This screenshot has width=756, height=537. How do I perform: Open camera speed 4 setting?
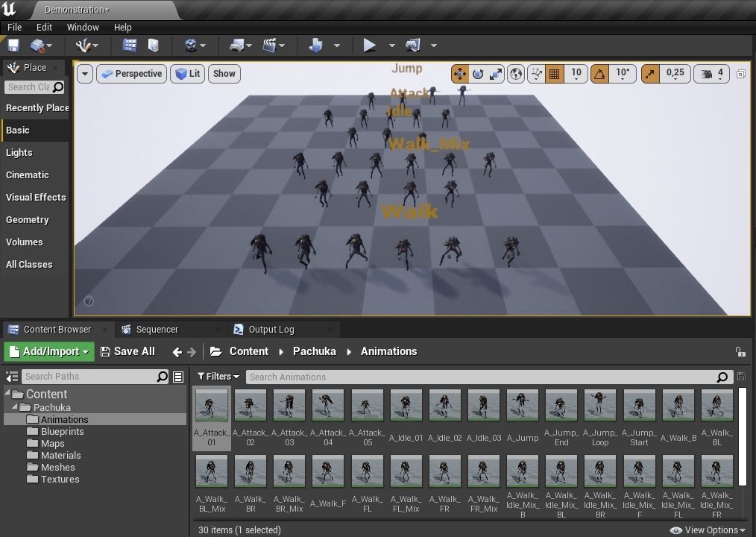coord(713,74)
